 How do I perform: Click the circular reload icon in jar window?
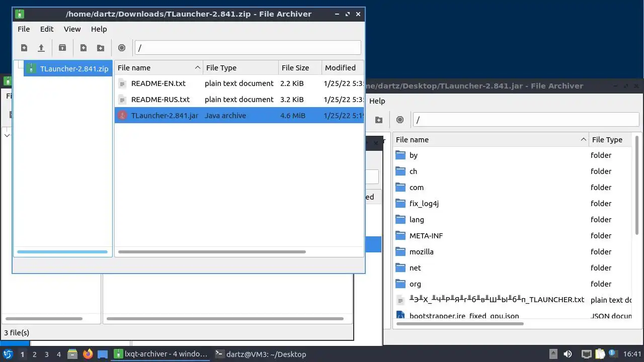point(400,120)
